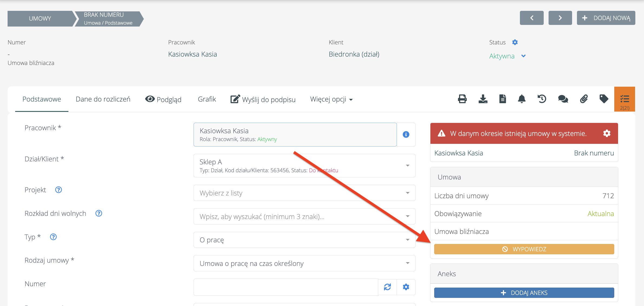644x306 pixels.
Task: Click the Pracownik info icon
Action: pyautogui.click(x=406, y=135)
